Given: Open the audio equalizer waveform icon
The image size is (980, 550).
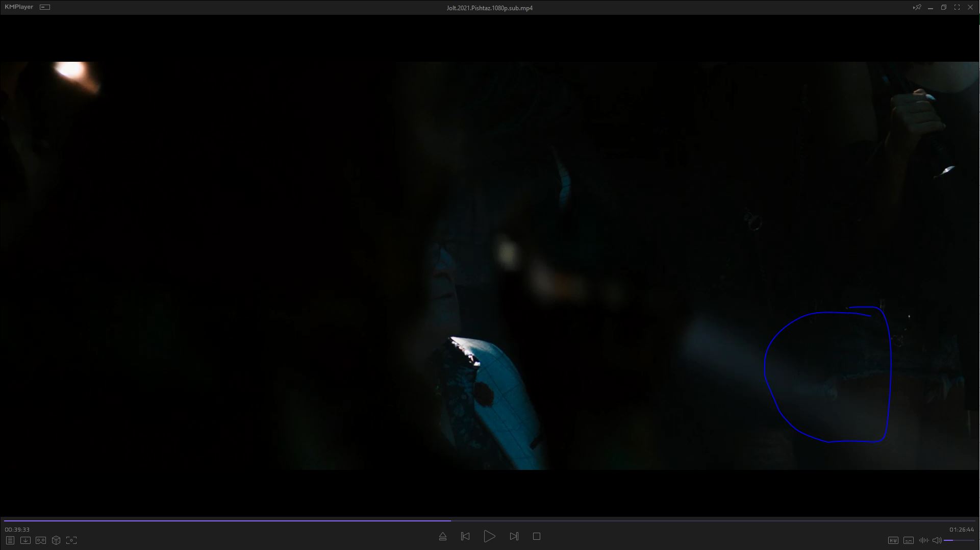Looking at the screenshot, I should point(923,540).
